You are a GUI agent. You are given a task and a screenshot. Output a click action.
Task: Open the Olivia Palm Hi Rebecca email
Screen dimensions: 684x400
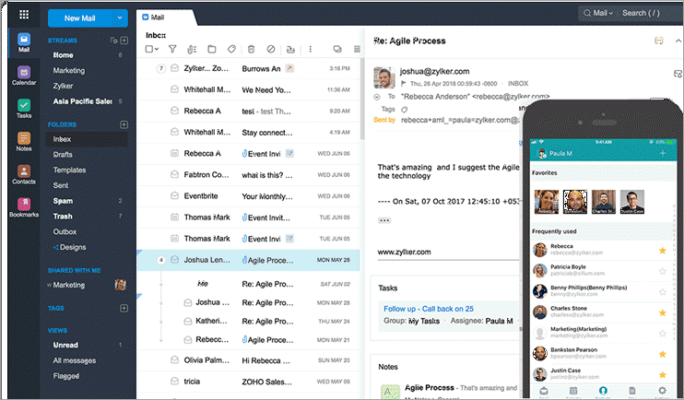click(x=249, y=360)
